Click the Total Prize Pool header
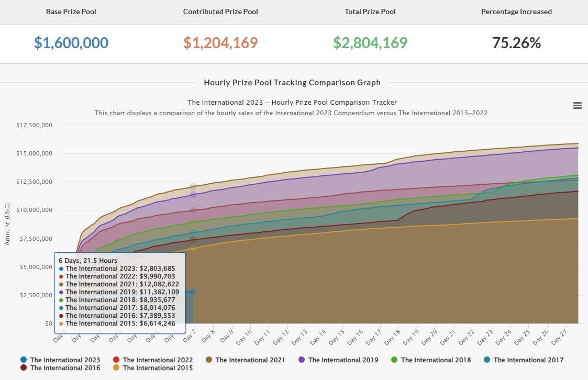Viewport: 588px width, 380px height. 370,12
